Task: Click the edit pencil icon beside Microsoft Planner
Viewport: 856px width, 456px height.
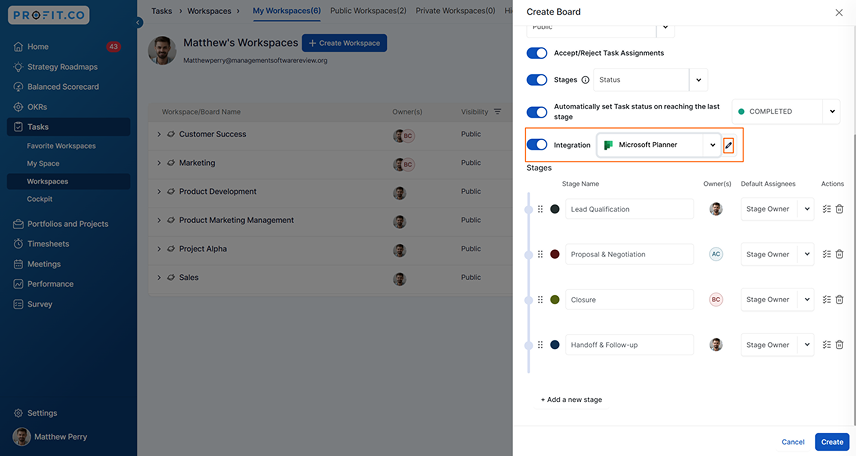Action: pos(728,145)
